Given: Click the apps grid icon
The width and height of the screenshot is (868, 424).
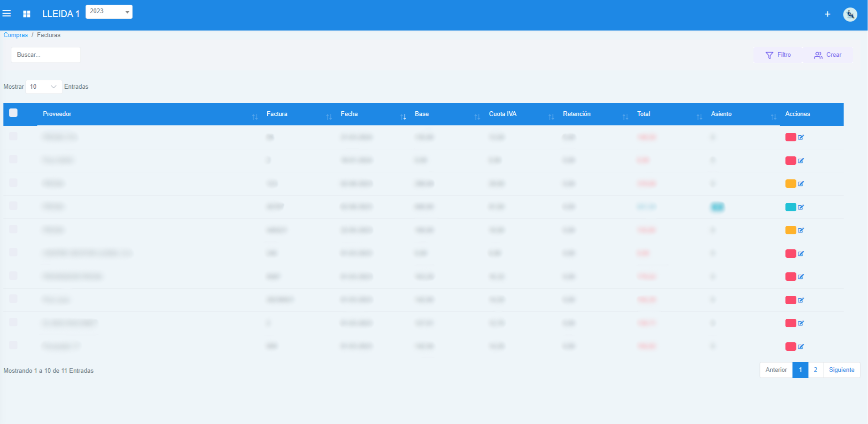Looking at the screenshot, I should click(27, 14).
